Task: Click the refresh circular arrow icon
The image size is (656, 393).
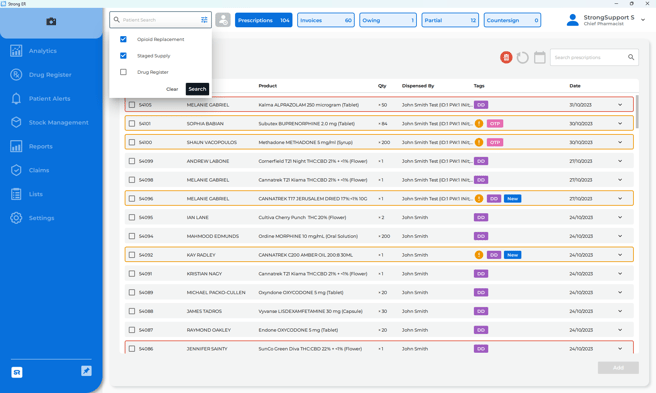Action: (x=523, y=57)
